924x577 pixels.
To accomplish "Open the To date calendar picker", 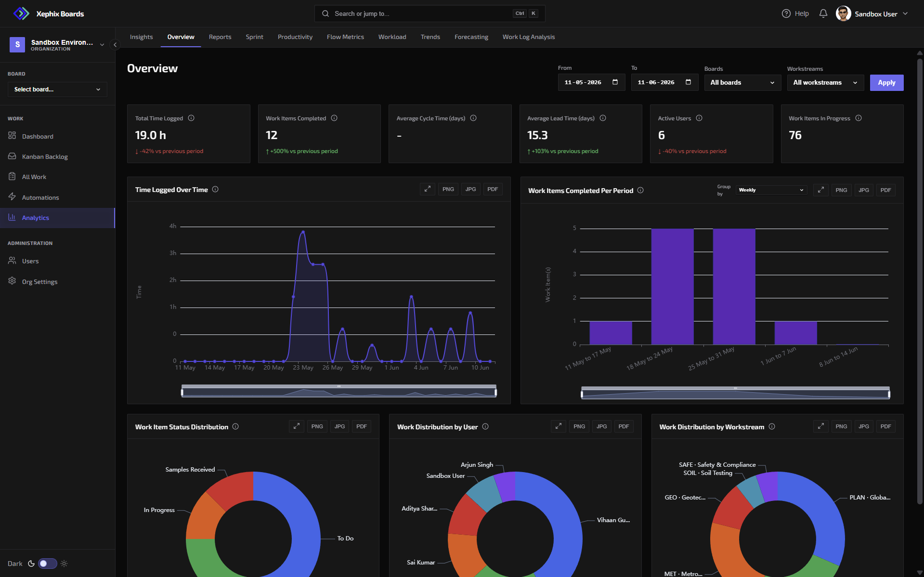I will [688, 82].
